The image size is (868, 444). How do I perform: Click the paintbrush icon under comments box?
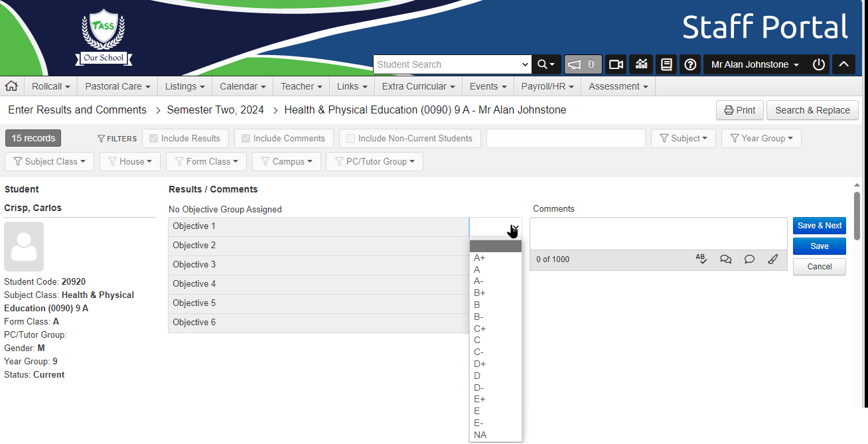point(772,259)
